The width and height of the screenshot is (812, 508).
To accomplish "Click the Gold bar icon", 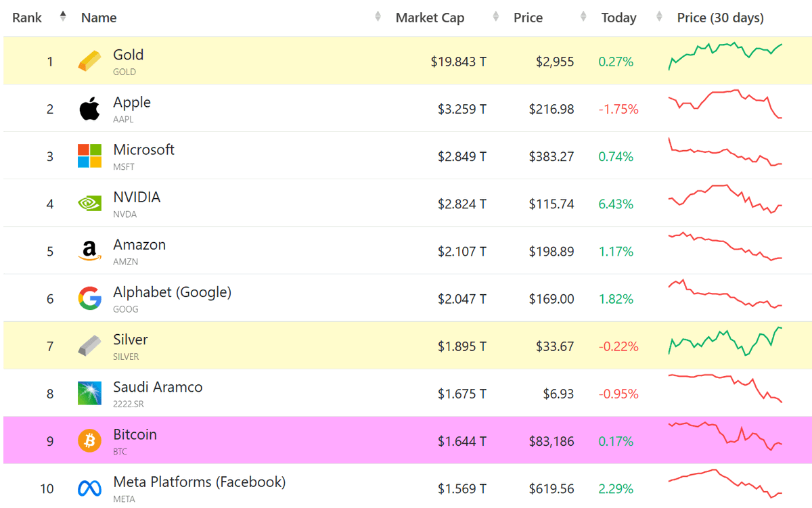I will (x=89, y=62).
